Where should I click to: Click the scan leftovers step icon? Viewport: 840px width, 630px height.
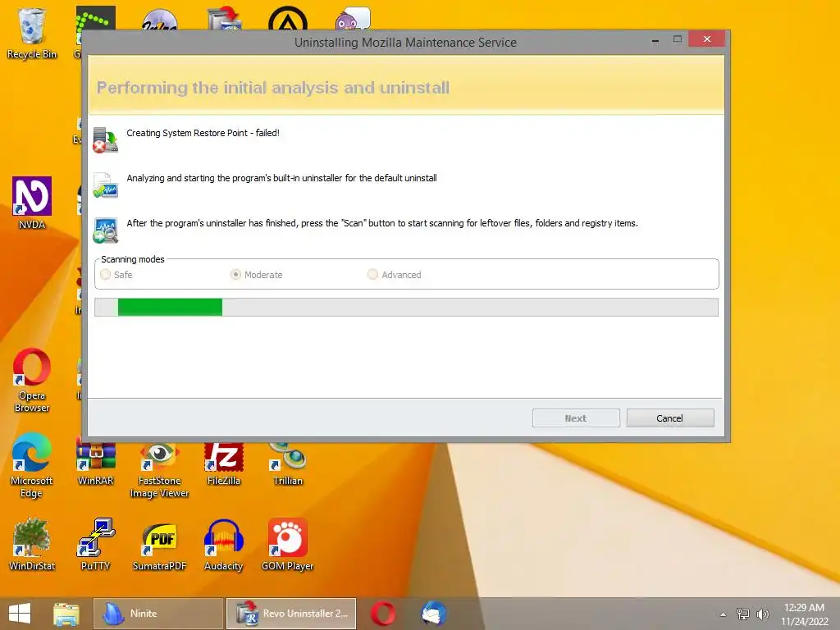pos(105,231)
